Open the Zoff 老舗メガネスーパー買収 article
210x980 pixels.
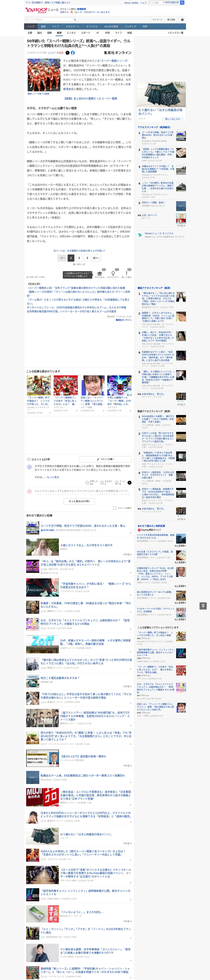tap(95, 643)
